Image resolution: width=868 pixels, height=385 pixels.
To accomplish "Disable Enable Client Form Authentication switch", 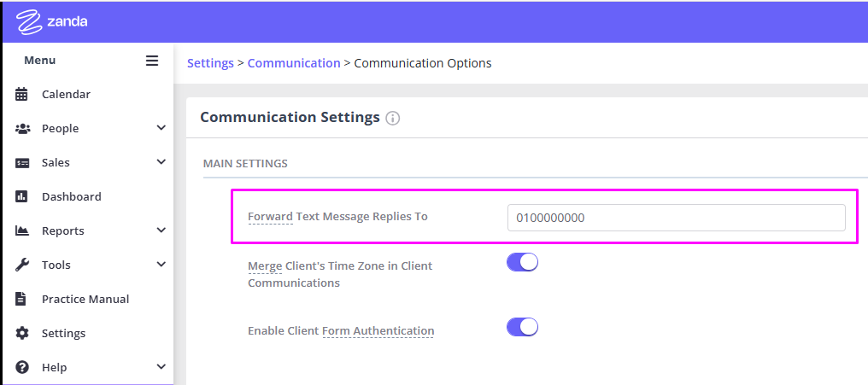I will pos(522,327).
